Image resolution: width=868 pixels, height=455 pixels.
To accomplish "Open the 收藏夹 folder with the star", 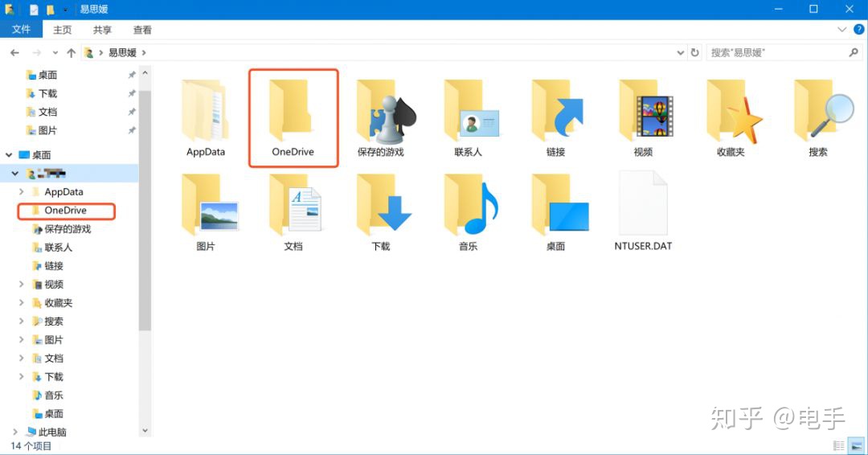I will [734, 111].
